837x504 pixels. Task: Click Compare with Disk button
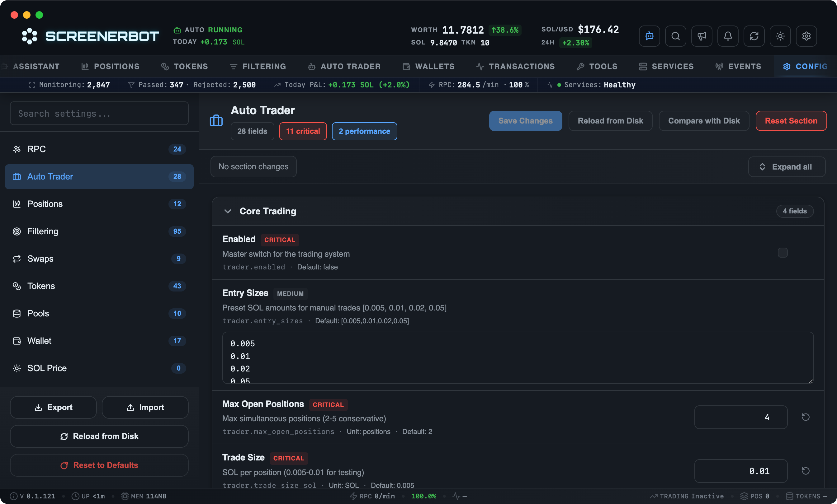pyautogui.click(x=704, y=120)
